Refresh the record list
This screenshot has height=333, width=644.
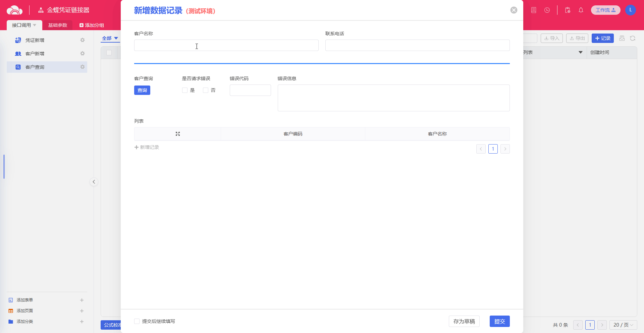tap(633, 38)
